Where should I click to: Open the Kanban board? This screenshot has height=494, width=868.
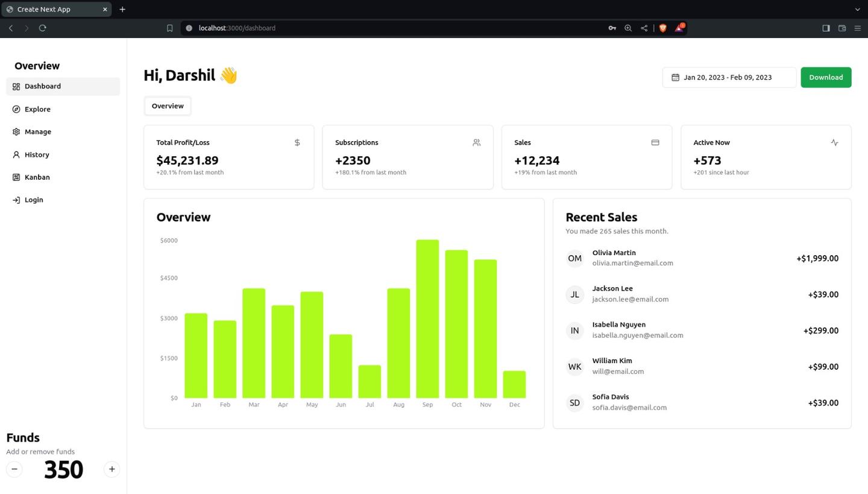click(63, 177)
